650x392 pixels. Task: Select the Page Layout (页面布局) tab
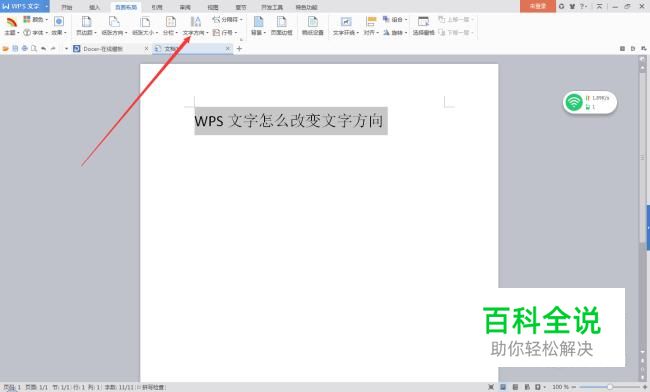coord(126,7)
